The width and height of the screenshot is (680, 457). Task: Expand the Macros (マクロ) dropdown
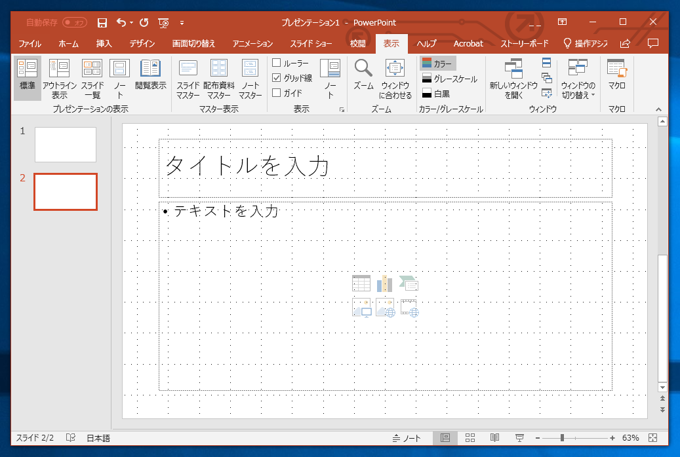[x=617, y=76]
